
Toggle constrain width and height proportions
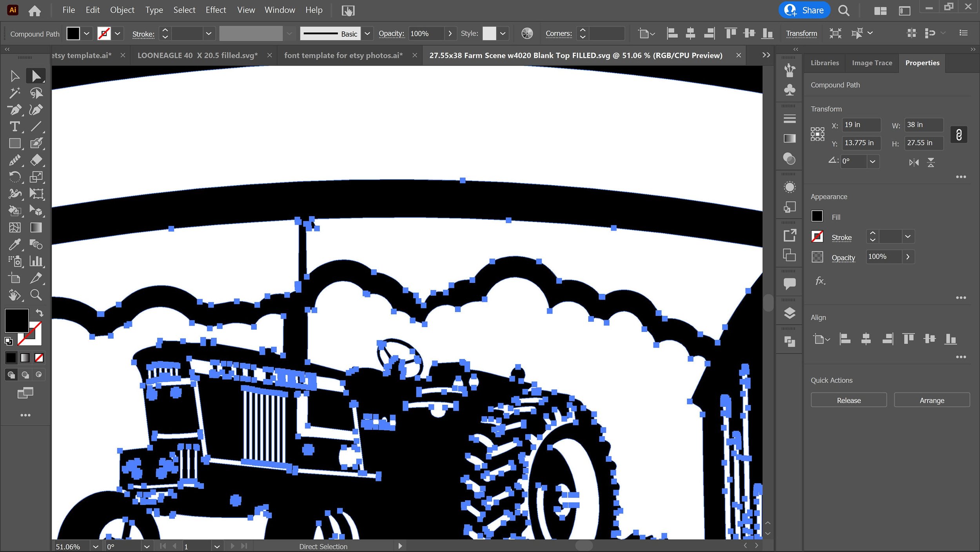(958, 135)
